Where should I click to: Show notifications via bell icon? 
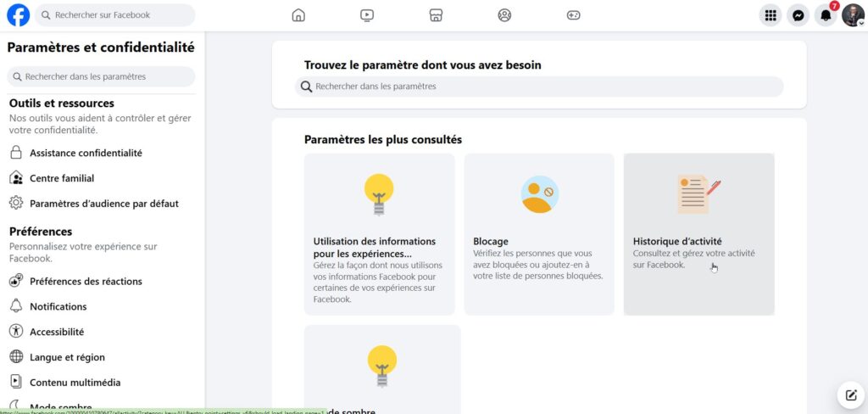825,15
